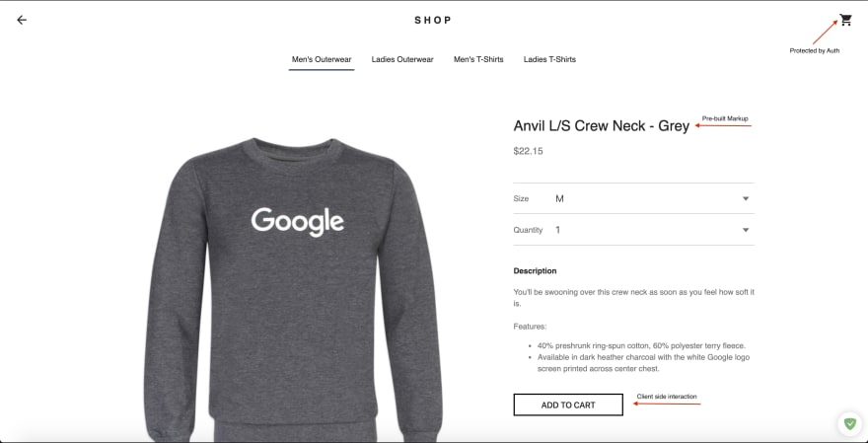Click the ADD TO CART button
The height and width of the screenshot is (443, 868).
pos(568,405)
